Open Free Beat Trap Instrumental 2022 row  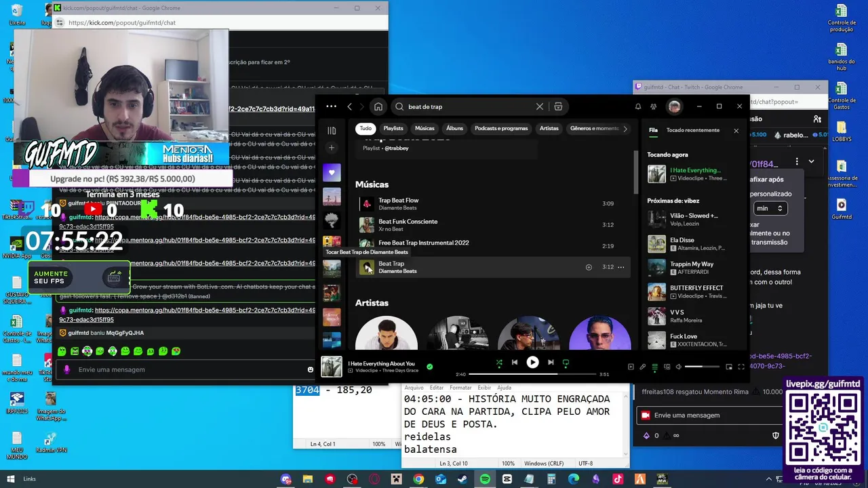tap(494, 245)
